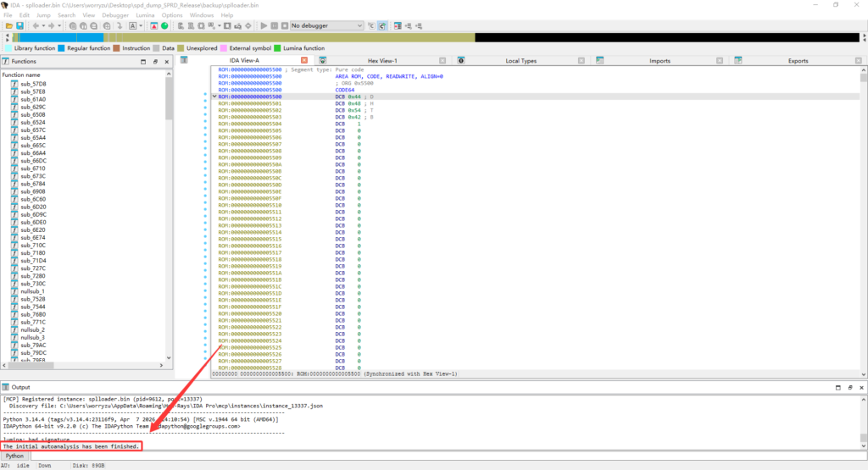Select function nullsub_1 in the list
The height and width of the screenshot is (470, 868).
[33, 291]
